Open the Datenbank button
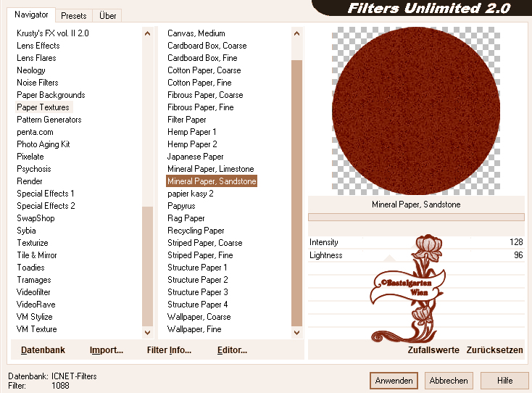This screenshot has width=532, height=393. point(43,350)
